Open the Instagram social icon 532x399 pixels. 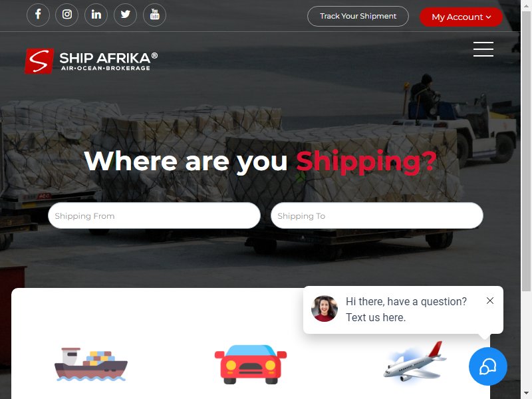pyautogui.click(x=67, y=15)
